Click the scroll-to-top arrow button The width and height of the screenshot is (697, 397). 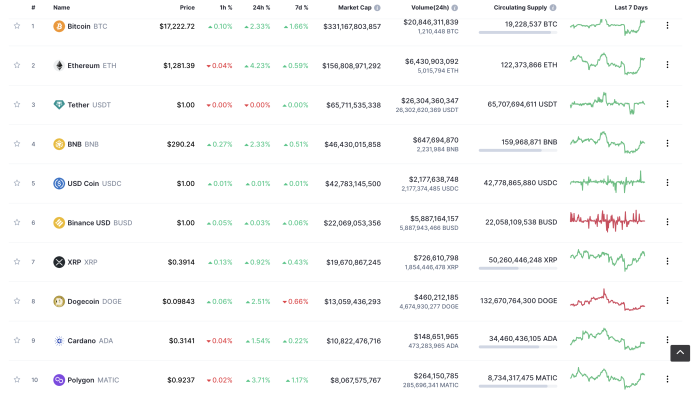[680, 353]
